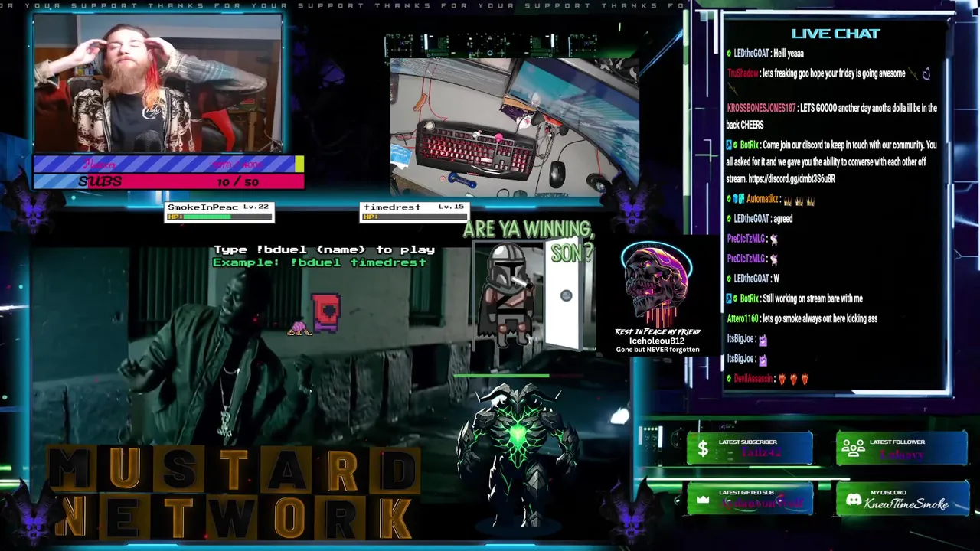Click the crown emotes in Automatikz's message
The width and height of the screenshot is (980, 551).
tap(799, 200)
